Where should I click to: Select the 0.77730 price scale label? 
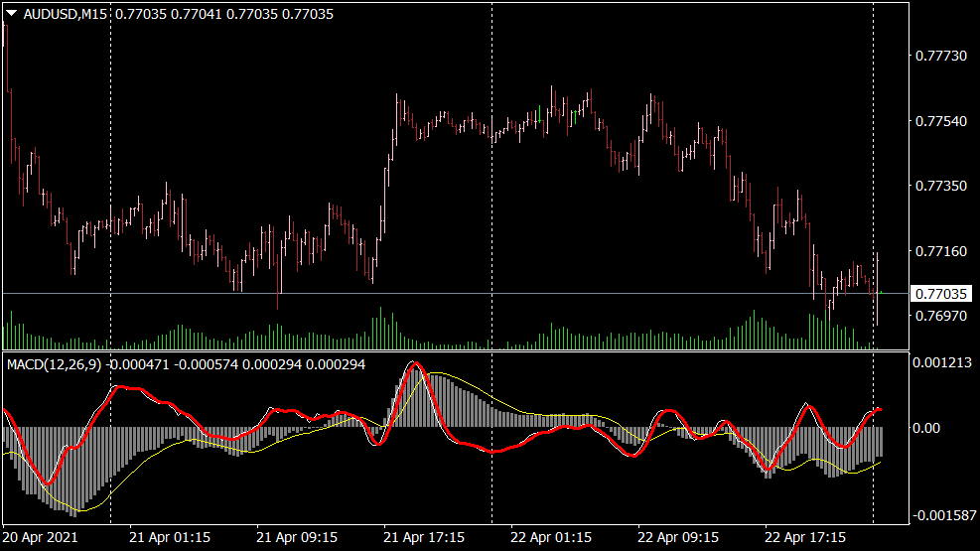click(940, 57)
